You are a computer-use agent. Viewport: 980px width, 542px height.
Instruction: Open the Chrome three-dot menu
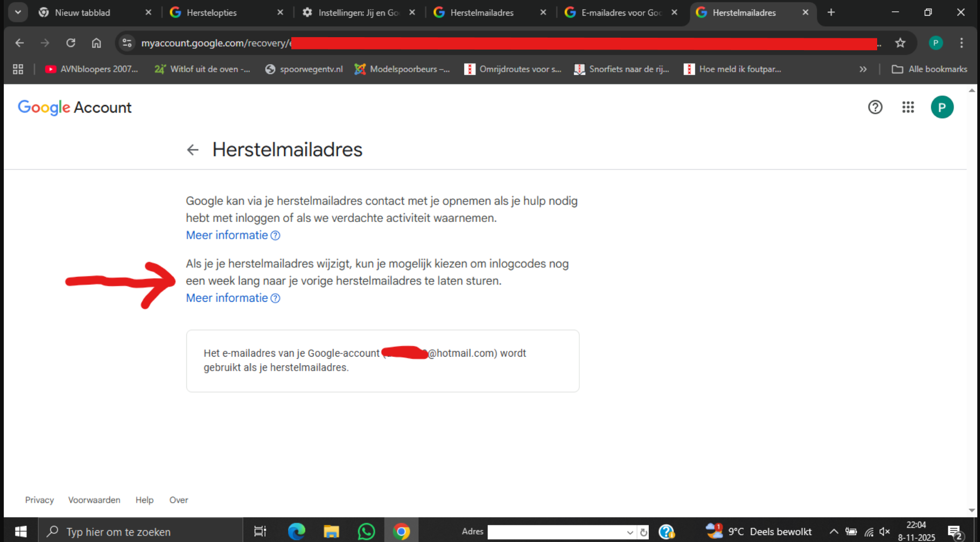(961, 43)
